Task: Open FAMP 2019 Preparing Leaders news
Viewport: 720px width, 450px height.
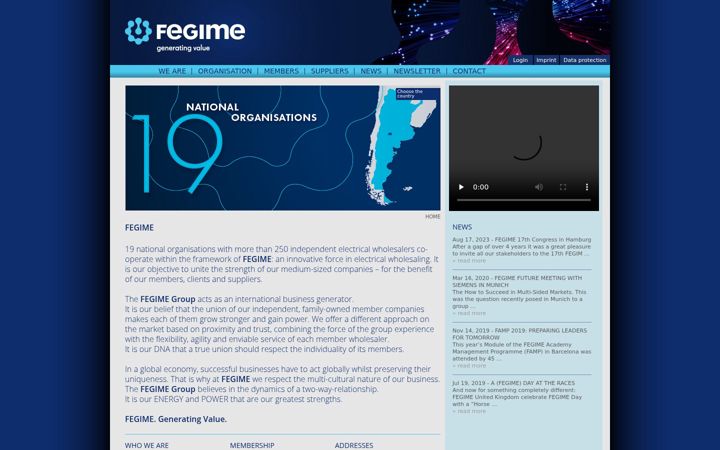Action: [519, 334]
